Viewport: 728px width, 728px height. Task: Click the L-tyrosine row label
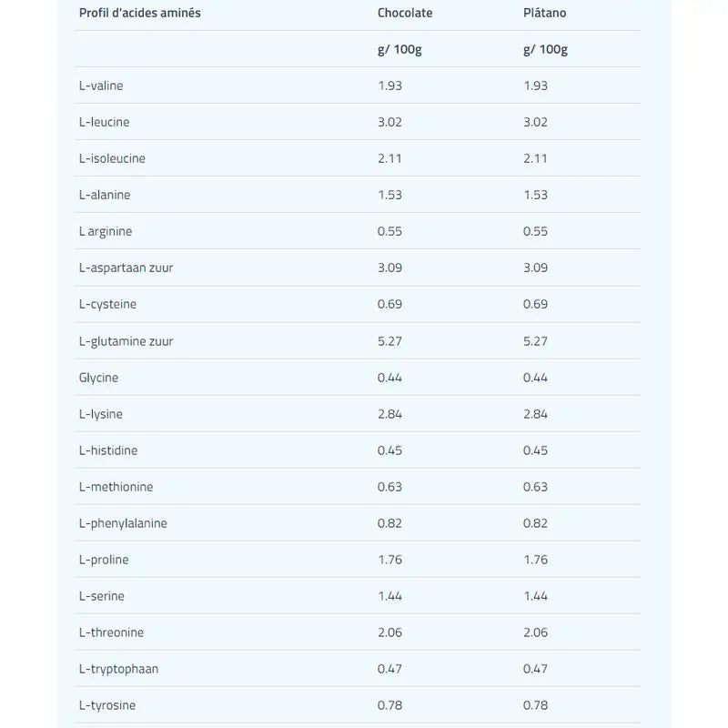[x=107, y=705]
